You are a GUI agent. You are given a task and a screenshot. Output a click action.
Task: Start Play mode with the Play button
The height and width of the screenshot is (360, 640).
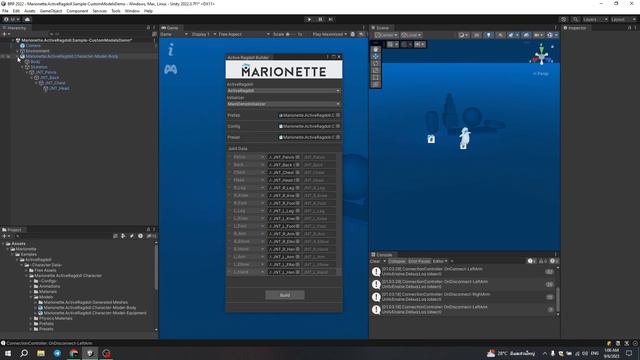309,19
